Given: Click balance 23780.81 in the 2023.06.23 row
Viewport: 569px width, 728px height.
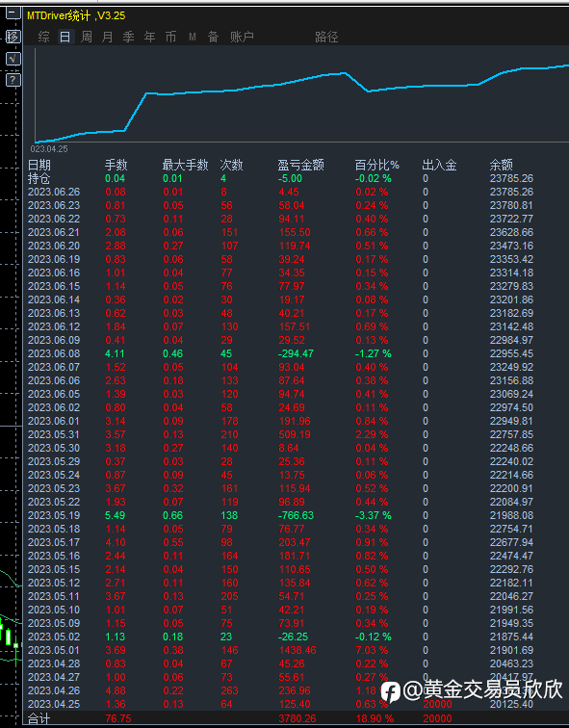Looking at the screenshot, I should (x=511, y=205).
